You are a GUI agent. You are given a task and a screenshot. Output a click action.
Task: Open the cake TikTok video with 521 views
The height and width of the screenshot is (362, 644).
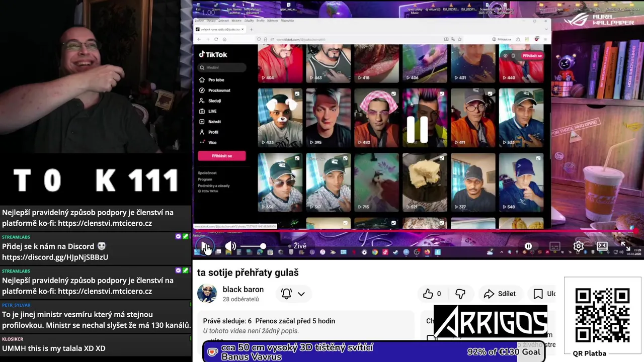click(x=425, y=182)
